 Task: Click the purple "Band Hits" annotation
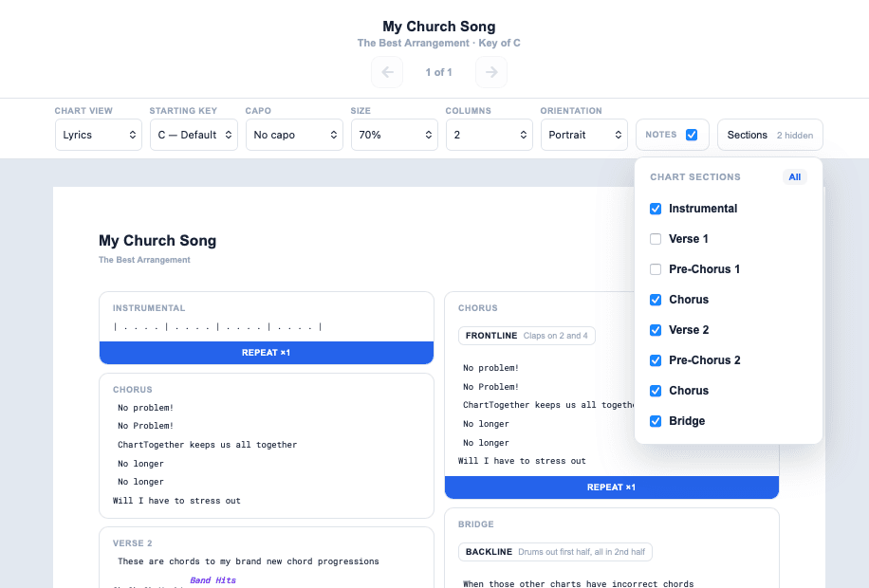click(213, 580)
